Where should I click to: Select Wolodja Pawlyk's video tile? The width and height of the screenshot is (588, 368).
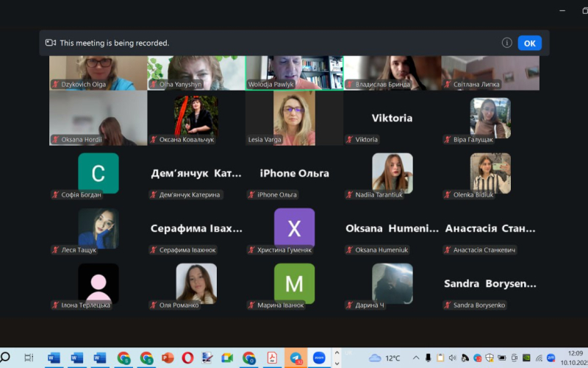(294, 72)
